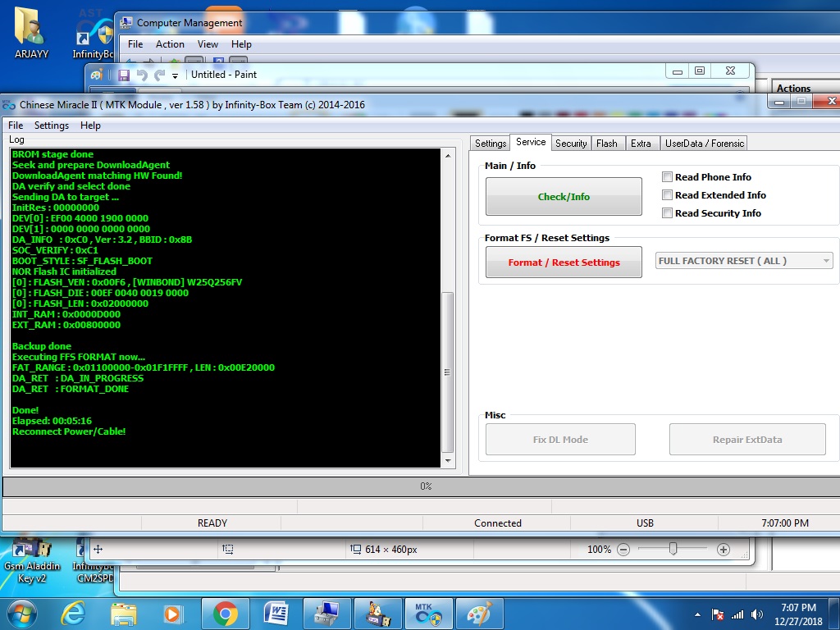Click the Paint app icon in title bar
This screenshot has height=630, width=840.
pyautogui.click(x=97, y=75)
